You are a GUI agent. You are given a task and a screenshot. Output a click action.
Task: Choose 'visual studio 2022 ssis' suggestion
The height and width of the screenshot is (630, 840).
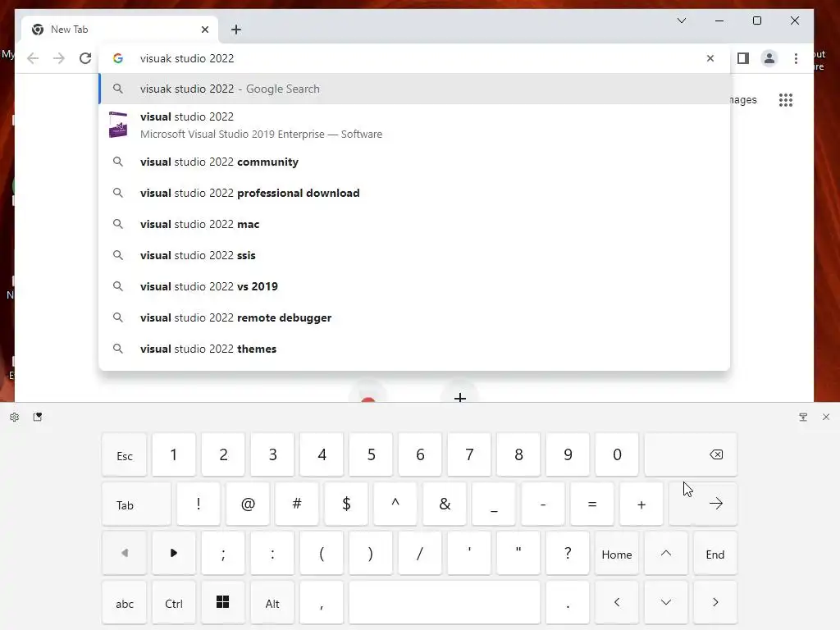pyautogui.click(x=414, y=255)
